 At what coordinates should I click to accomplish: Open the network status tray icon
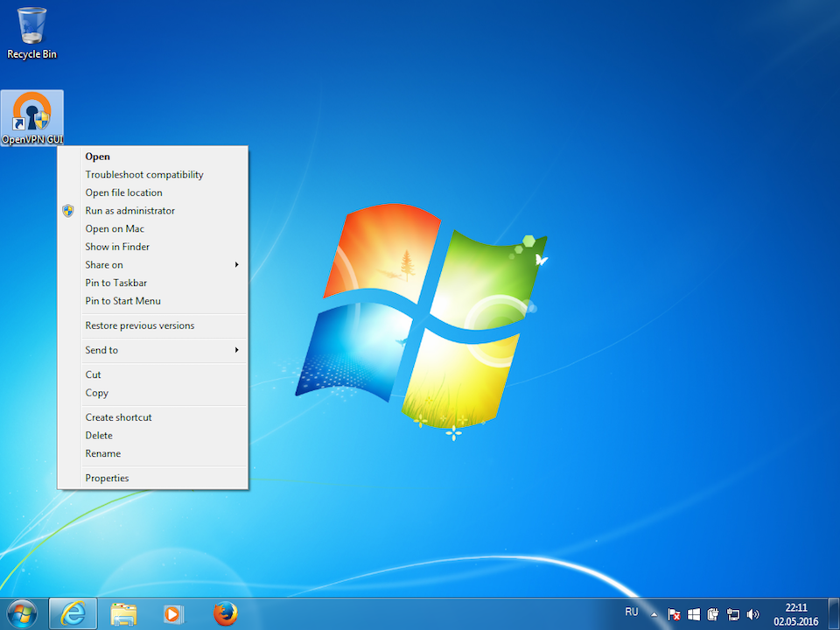[x=733, y=614]
